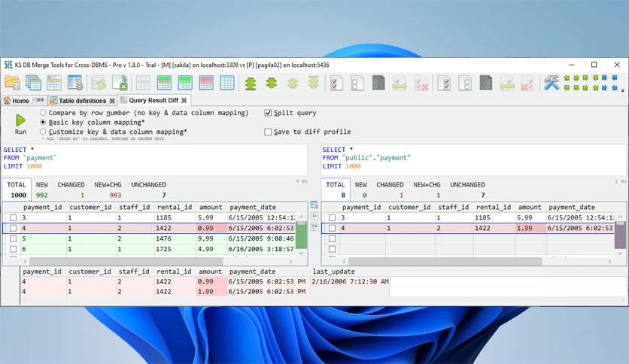Show left NEW+CHG rows filter tab
This screenshot has height=364, width=629.
coord(108,190)
